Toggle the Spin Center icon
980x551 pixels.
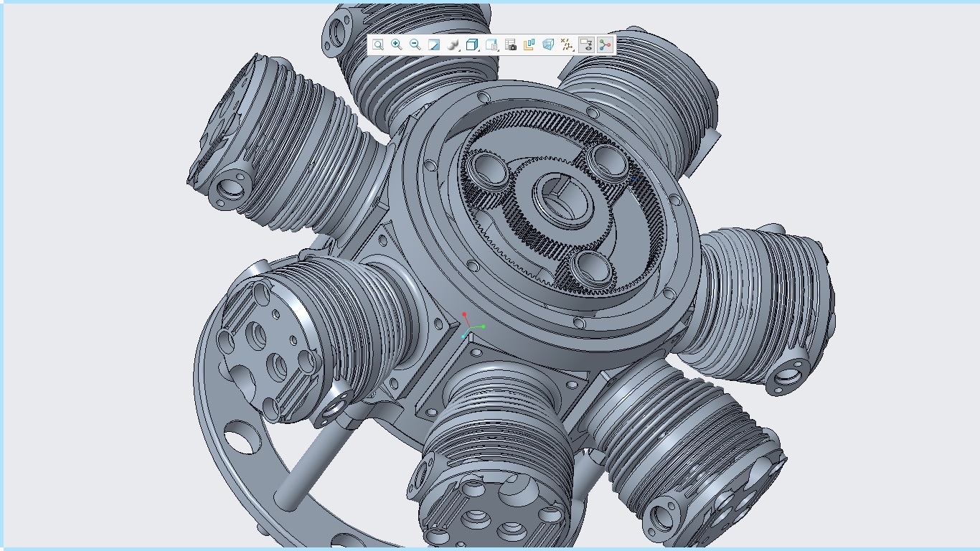[x=605, y=45]
